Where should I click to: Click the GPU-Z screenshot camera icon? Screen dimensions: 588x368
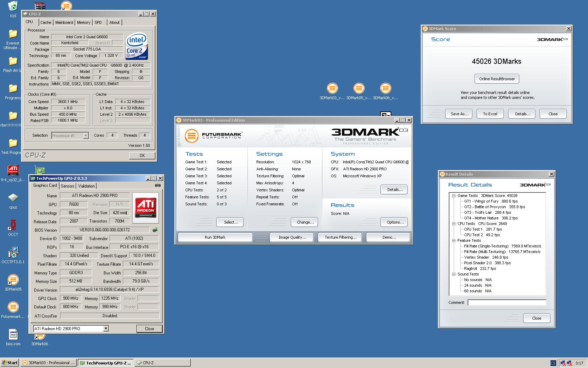pos(158,186)
